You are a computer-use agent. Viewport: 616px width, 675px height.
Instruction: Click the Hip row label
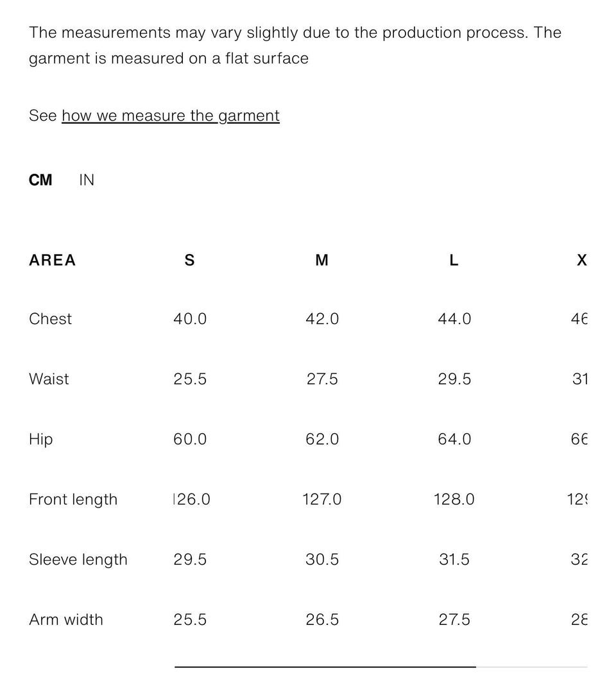[40, 440]
